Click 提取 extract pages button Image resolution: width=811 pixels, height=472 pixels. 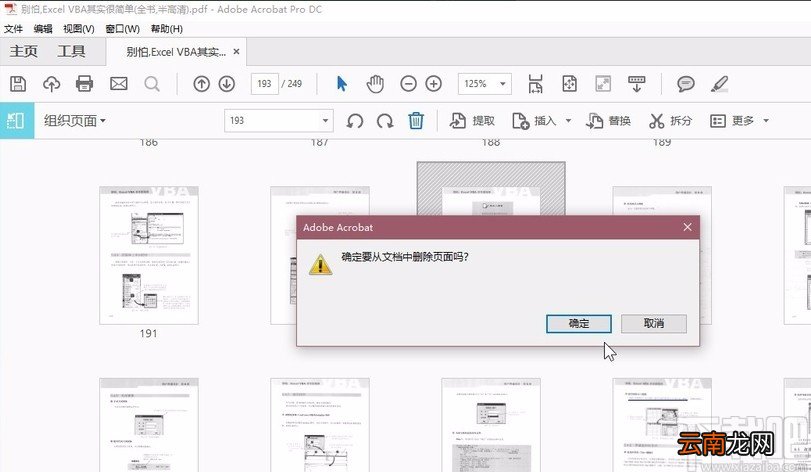coord(472,121)
